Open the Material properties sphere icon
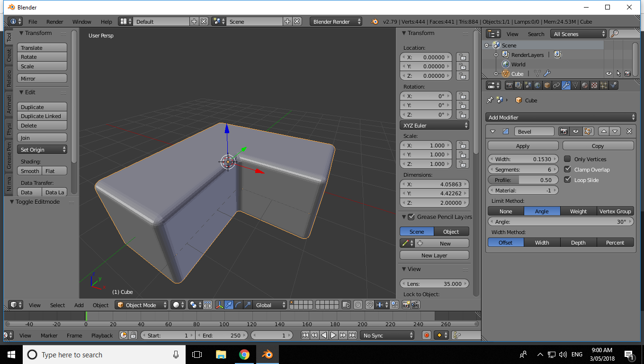The image size is (644, 364). (x=585, y=85)
